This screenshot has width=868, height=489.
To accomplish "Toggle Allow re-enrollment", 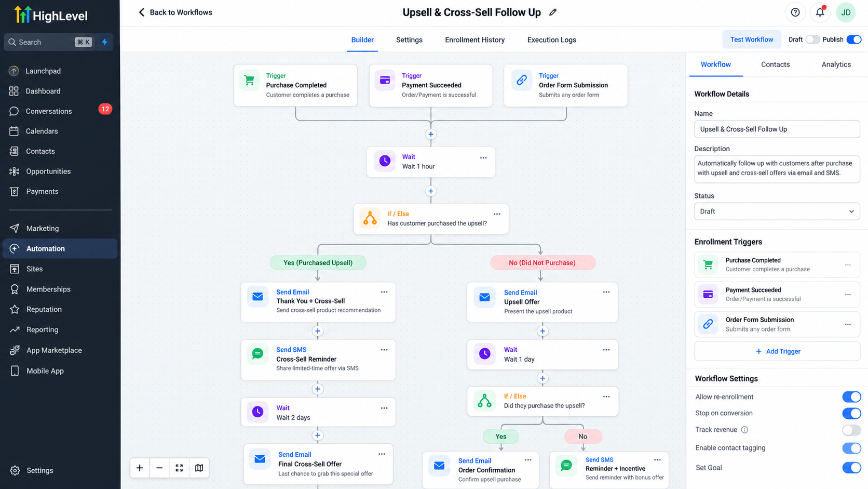I will (851, 397).
